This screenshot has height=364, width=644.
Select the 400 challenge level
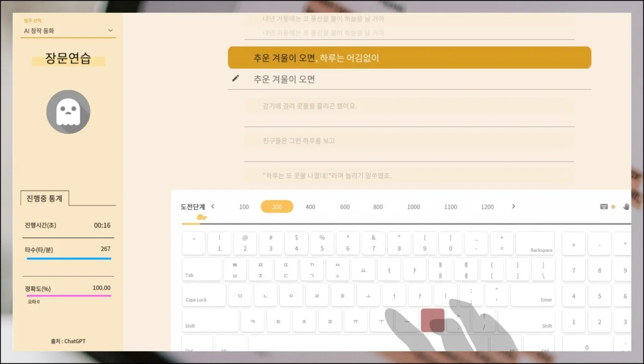310,207
